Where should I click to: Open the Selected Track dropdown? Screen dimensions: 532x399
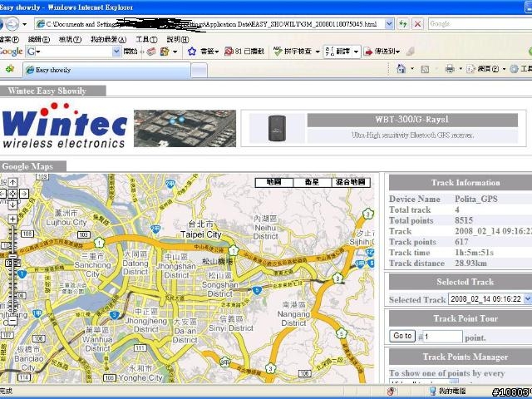[528, 299]
